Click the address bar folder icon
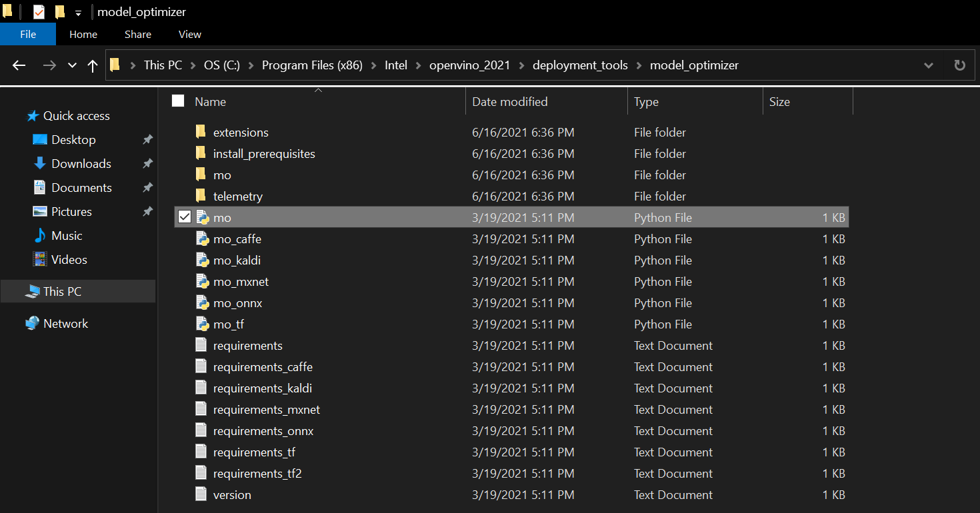980x513 pixels. point(115,65)
